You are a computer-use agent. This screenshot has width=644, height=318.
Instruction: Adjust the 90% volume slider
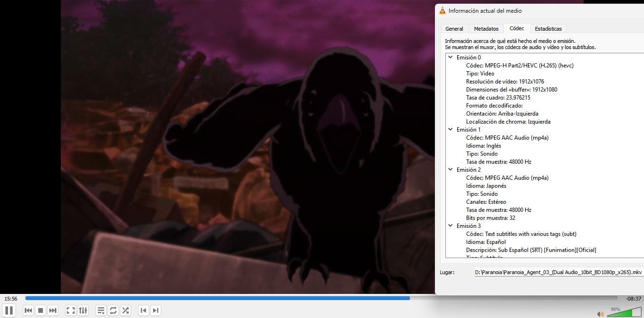[624, 312]
